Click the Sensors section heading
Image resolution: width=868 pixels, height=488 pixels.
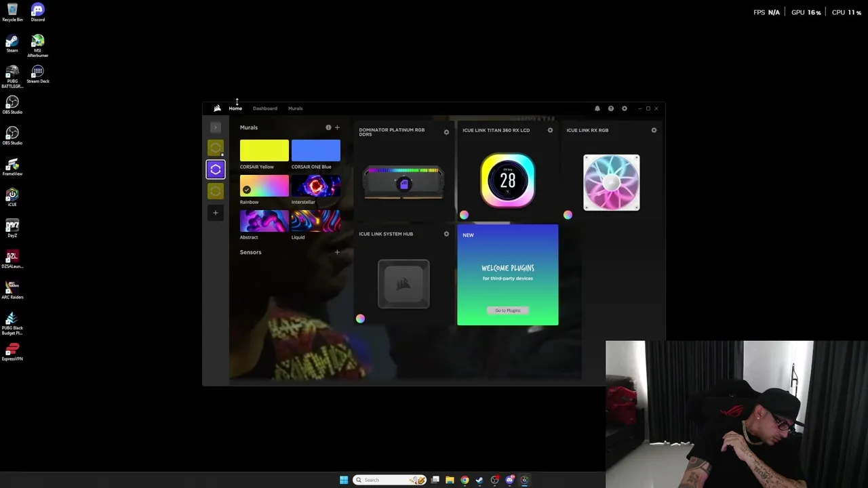pyautogui.click(x=250, y=252)
